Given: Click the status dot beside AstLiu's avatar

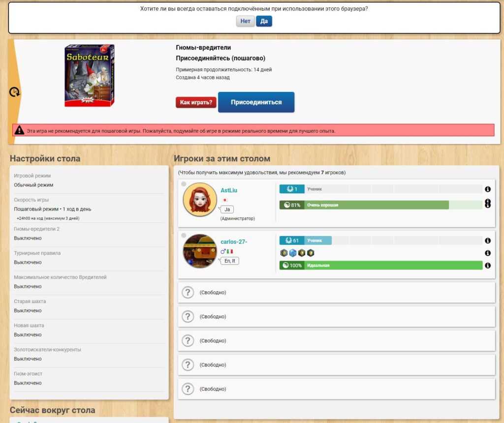Looking at the screenshot, I should 184,184.
